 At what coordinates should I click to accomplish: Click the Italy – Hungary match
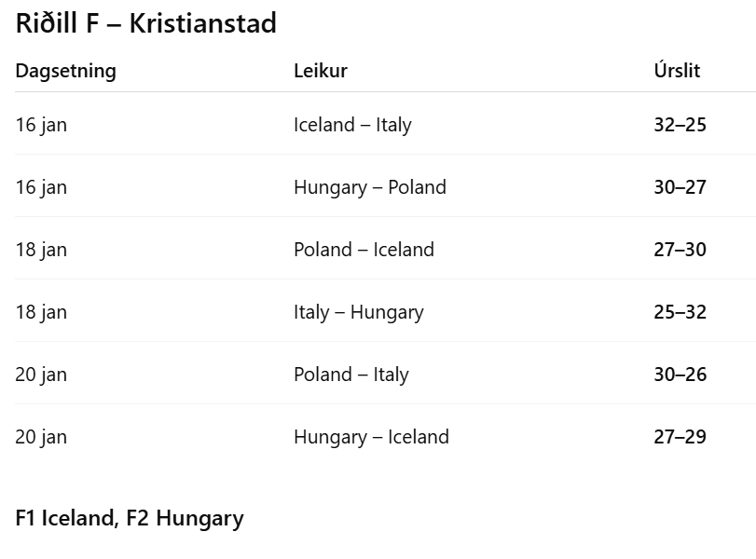(x=358, y=312)
